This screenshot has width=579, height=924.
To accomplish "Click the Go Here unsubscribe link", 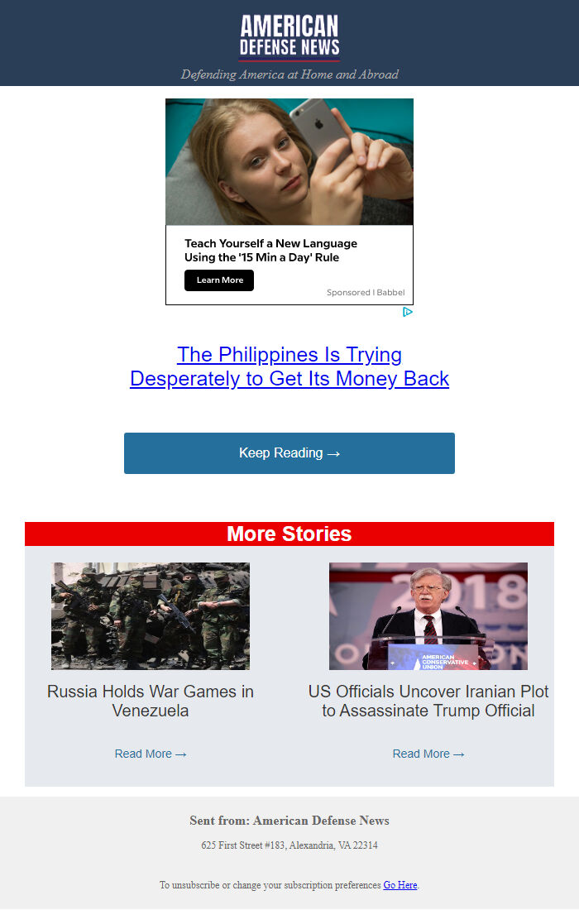I will (400, 885).
